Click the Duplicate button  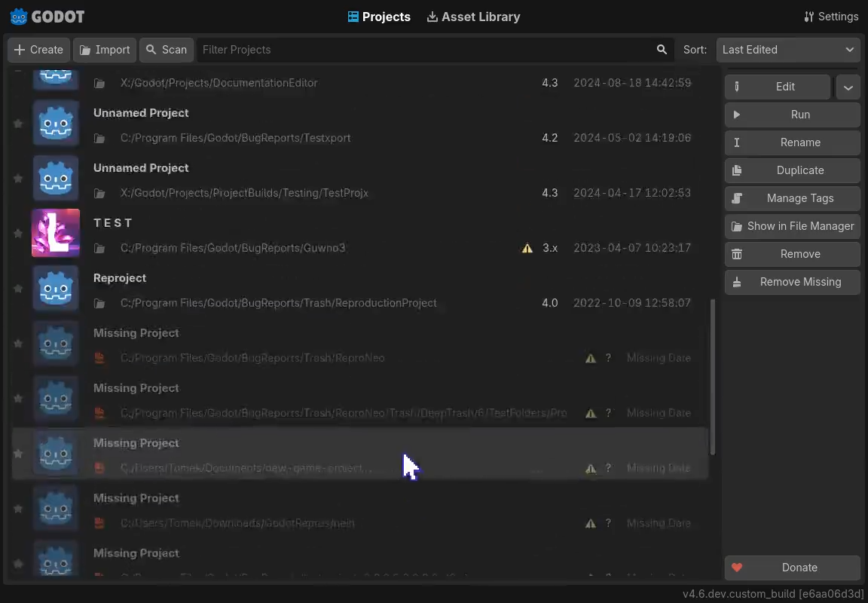792,170
